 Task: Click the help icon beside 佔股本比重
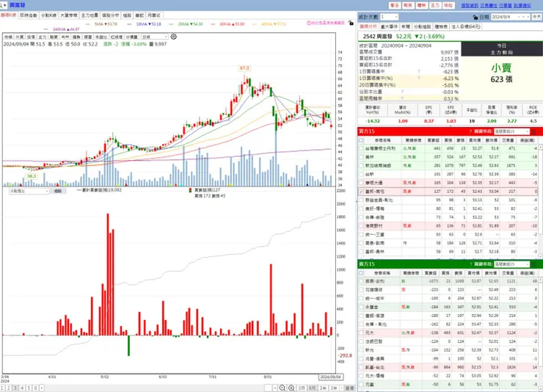(x=402, y=92)
